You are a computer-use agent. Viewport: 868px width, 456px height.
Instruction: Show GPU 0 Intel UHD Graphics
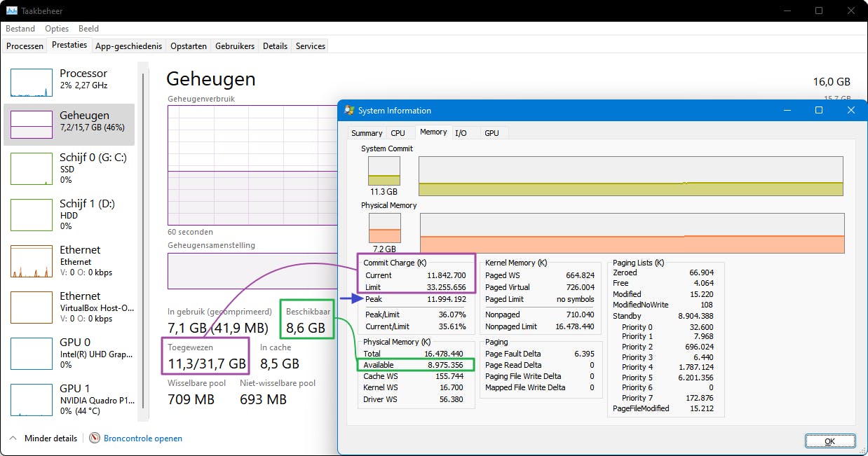pyautogui.click(x=32, y=354)
